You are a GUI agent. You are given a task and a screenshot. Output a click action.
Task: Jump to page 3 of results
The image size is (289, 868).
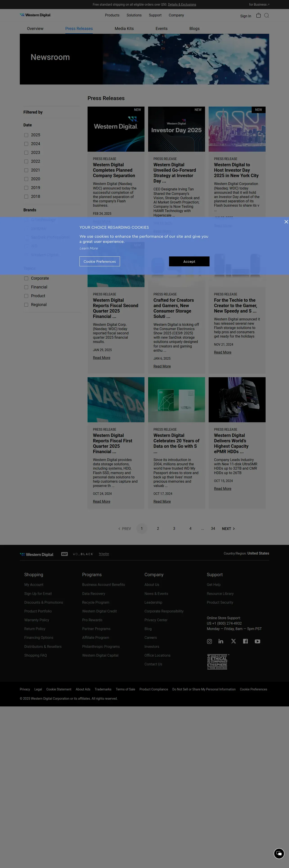[x=174, y=529]
